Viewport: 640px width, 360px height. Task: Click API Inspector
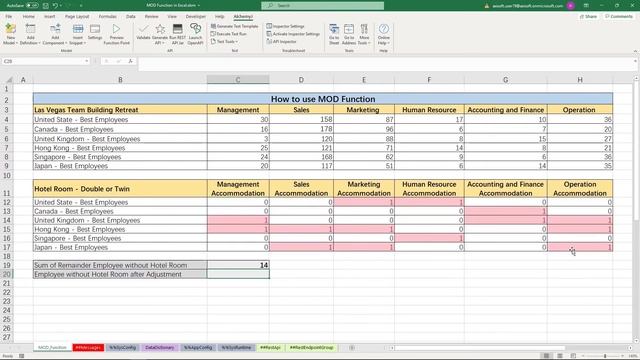point(282,42)
